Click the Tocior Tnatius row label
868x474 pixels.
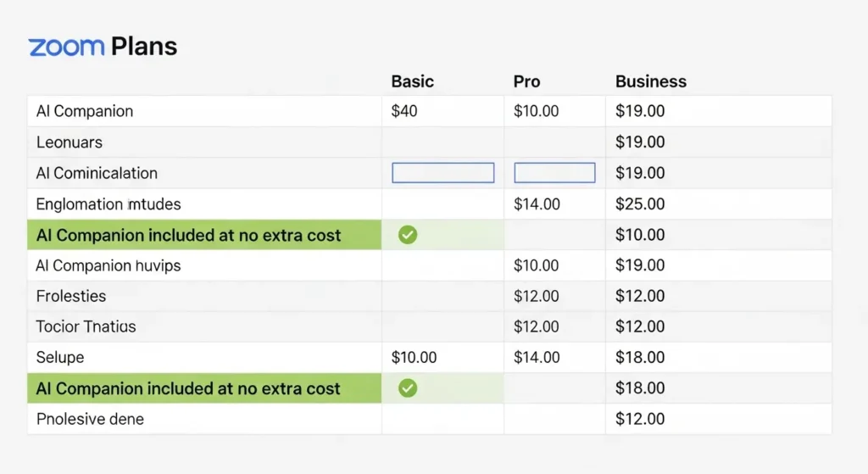[86, 326]
